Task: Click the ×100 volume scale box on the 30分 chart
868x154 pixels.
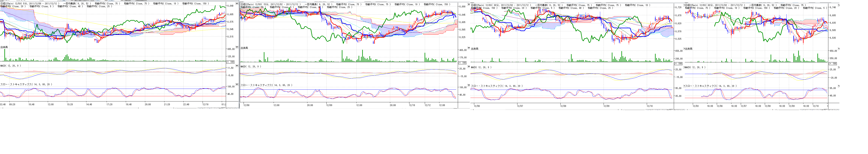Action: tap(678, 64)
